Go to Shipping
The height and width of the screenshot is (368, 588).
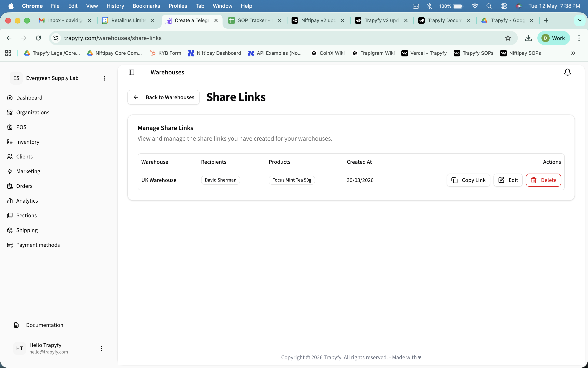27,230
